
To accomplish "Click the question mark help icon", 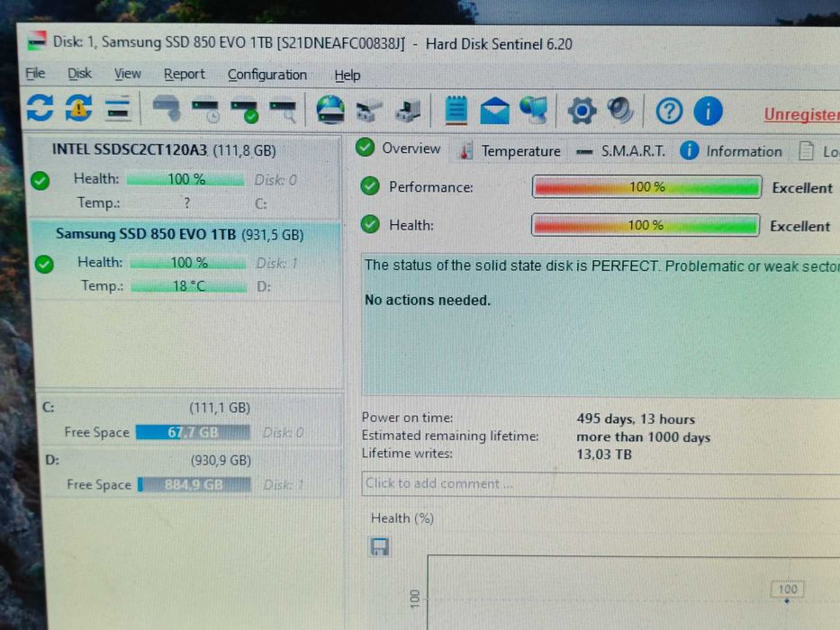I will (x=669, y=112).
